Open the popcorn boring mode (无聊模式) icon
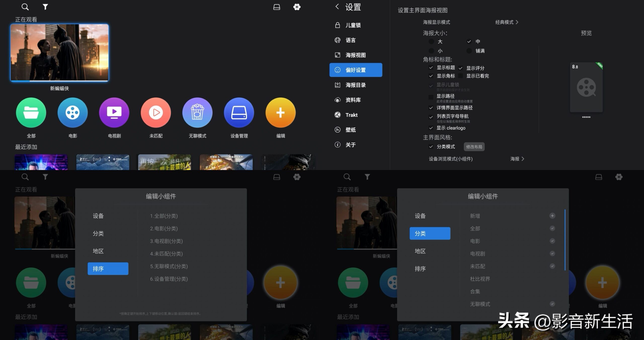This screenshot has width=644, height=340. (x=197, y=113)
